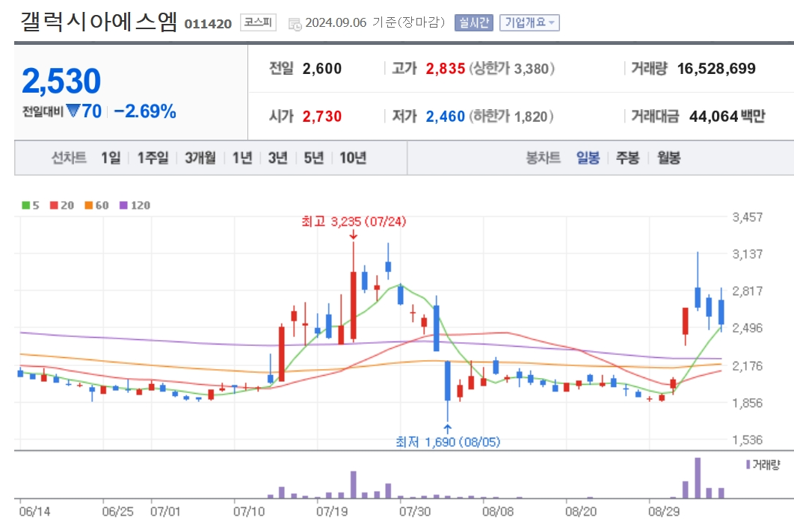This screenshot has height=532, width=794.
Task: Click the tallest volume bar near 08/29
Action: (x=698, y=478)
